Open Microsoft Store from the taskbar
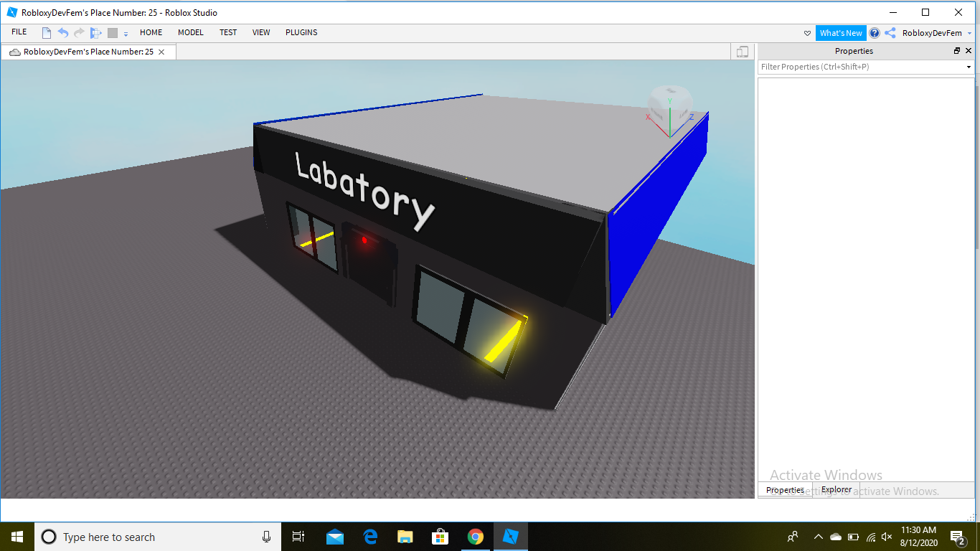The width and height of the screenshot is (980, 551). (440, 537)
